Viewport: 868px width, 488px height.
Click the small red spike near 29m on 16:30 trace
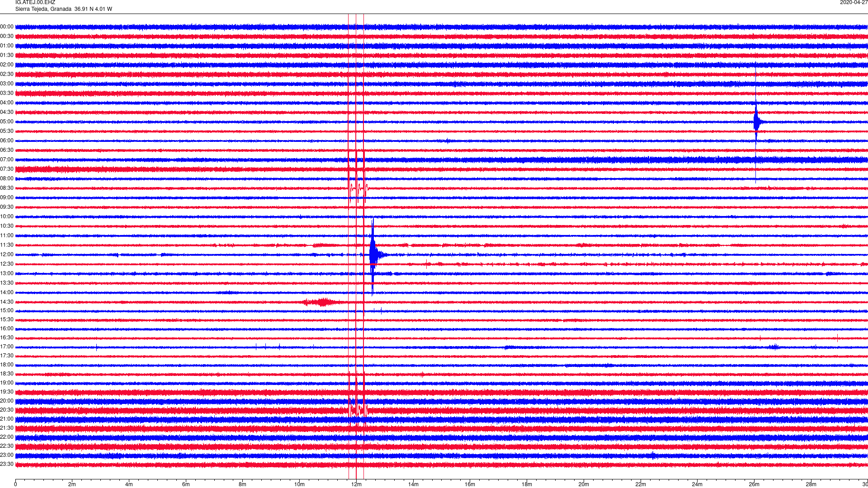pos(838,338)
